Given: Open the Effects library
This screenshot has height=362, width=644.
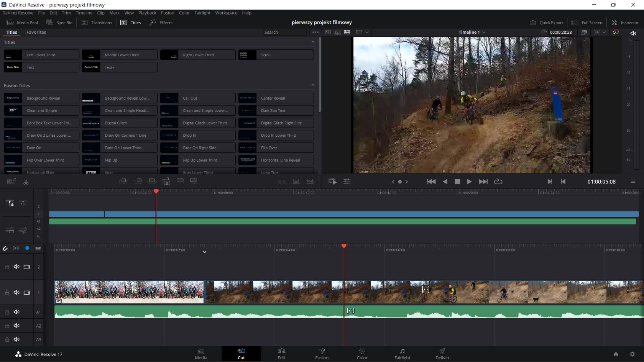Looking at the screenshot, I should pyautogui.click(x=161, y=23).
